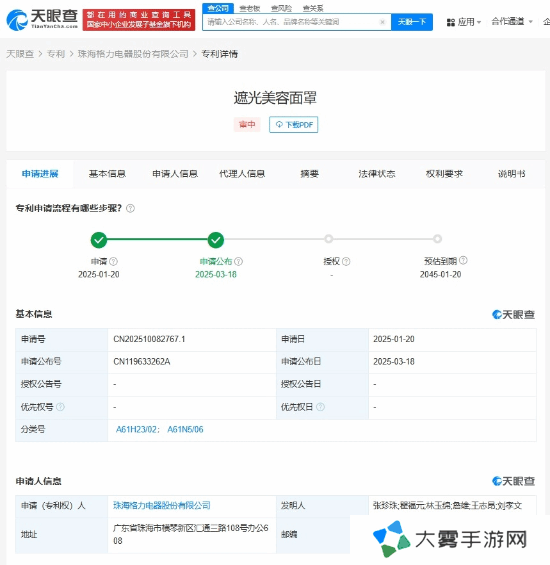Click the 申请日 value 2025-01-20 in table

(x=394, y=339)
